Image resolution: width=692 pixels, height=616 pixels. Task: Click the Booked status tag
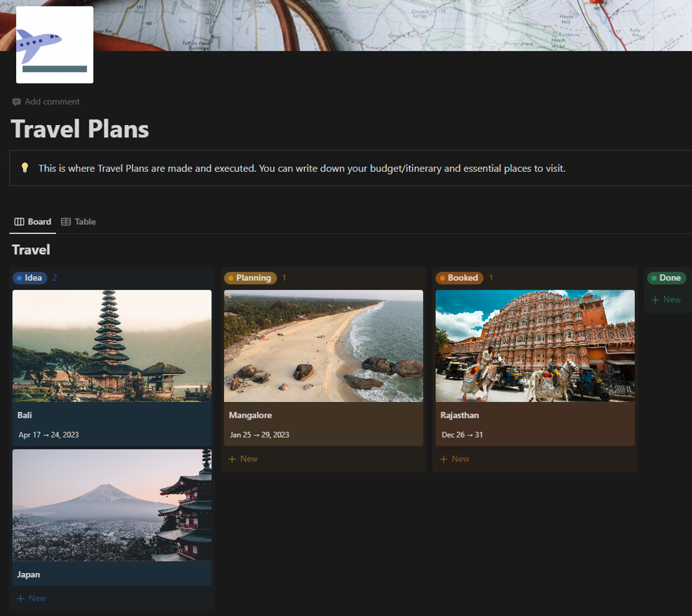(x=459, y=278)
